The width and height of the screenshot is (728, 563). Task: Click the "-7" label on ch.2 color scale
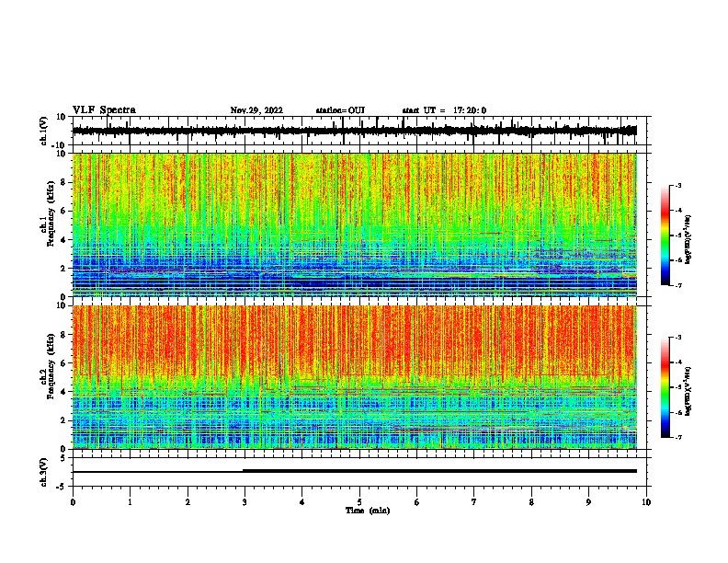point(678,437)
